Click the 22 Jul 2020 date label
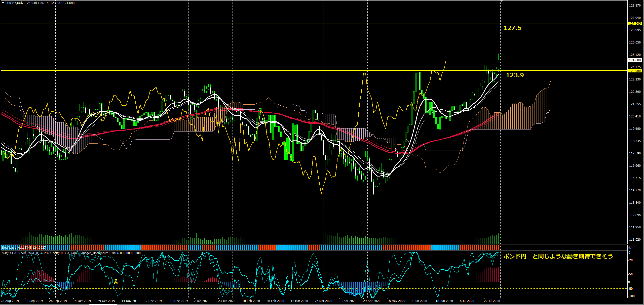This screenshot has height=305, width=644. (x=492, y=301)
